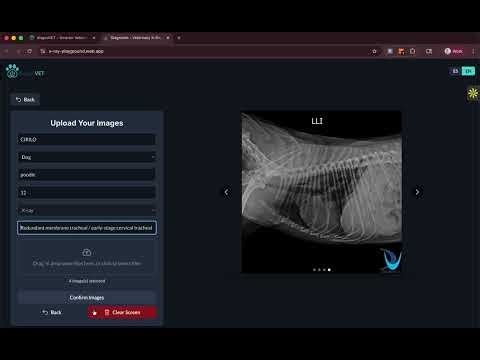Open the image type dropdown showing X-ray
Viewport: 480px width, 360px height.
coord(87,210)
